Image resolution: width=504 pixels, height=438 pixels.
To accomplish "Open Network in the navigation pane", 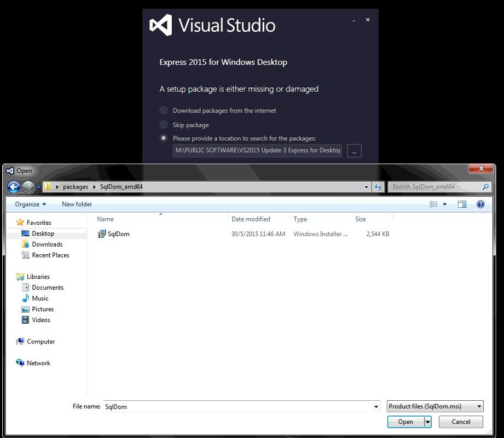I will tap(38, 363).
